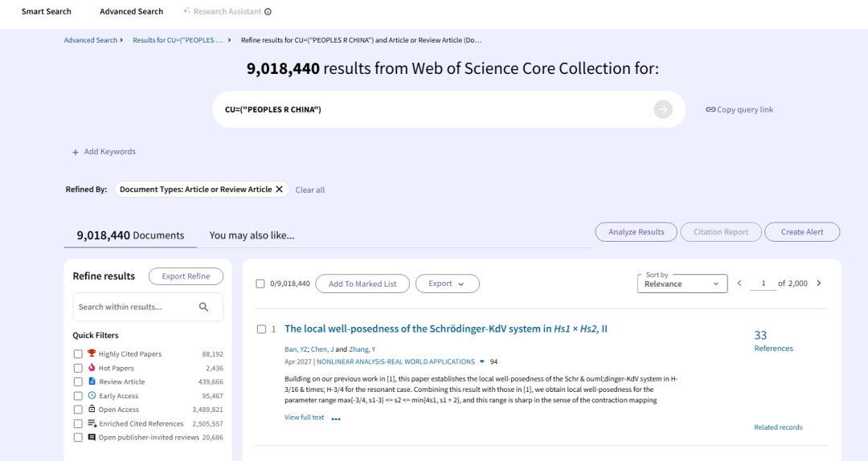This screenshot has width=868, height=461.
Task: Check the Review Article quick filter
Action: [78, 381]
